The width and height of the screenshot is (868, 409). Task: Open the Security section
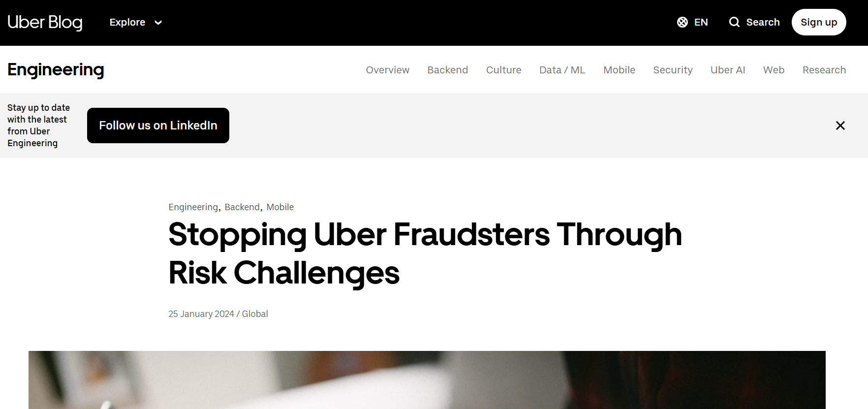(673, 70)
